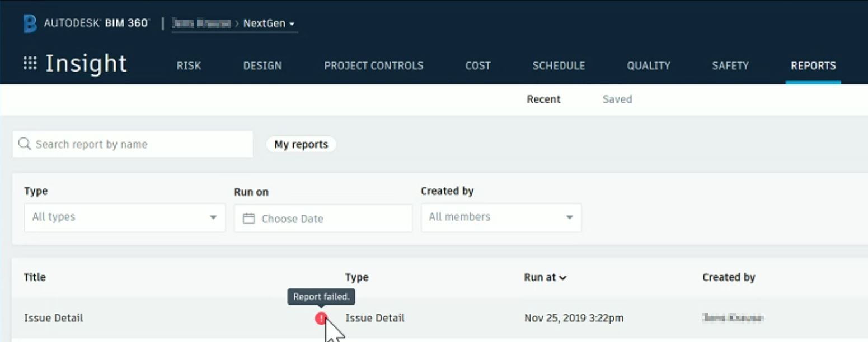The height and width of the screenshot is (342, 868).
Task: Click the Insight module title
Action: click(86, 63)
